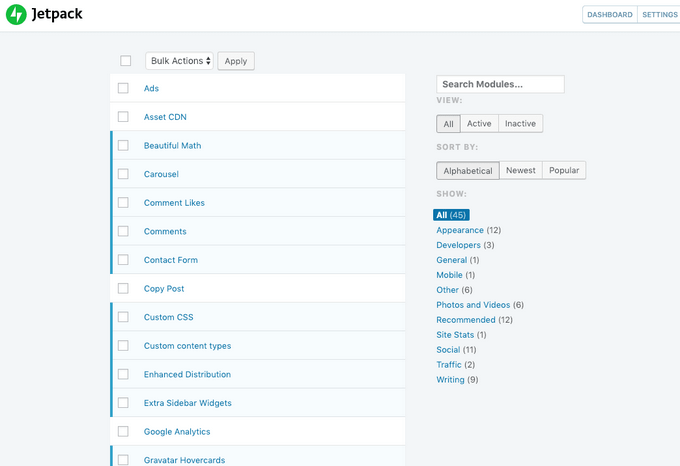Check the Asset CDN module checkbox

point(123,117)
